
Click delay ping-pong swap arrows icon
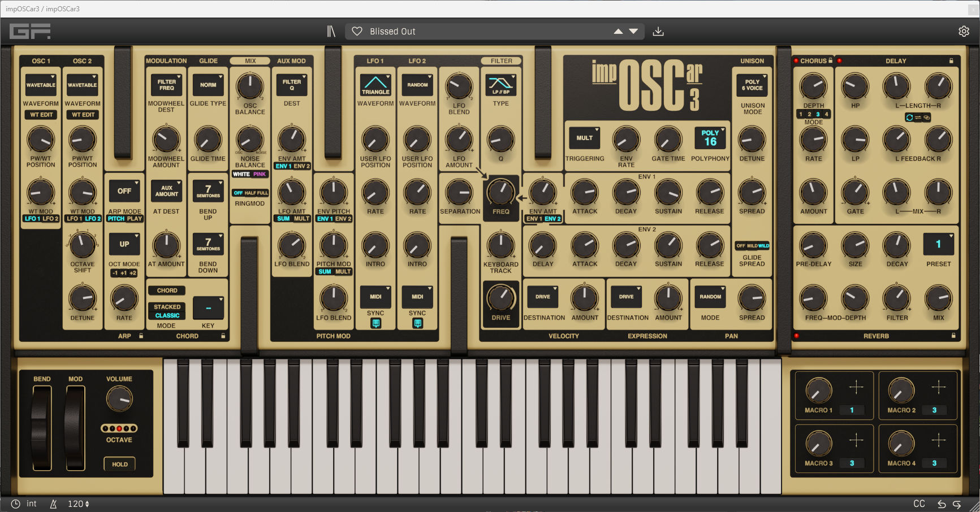tap(918, 118)
